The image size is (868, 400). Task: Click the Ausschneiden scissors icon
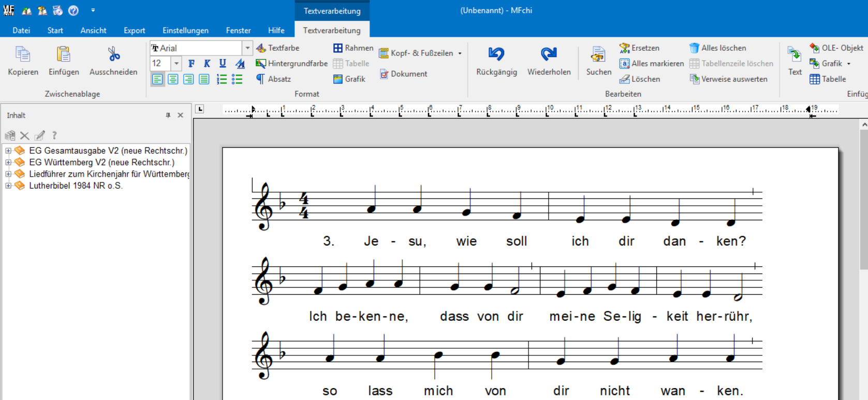click(113, 54)
